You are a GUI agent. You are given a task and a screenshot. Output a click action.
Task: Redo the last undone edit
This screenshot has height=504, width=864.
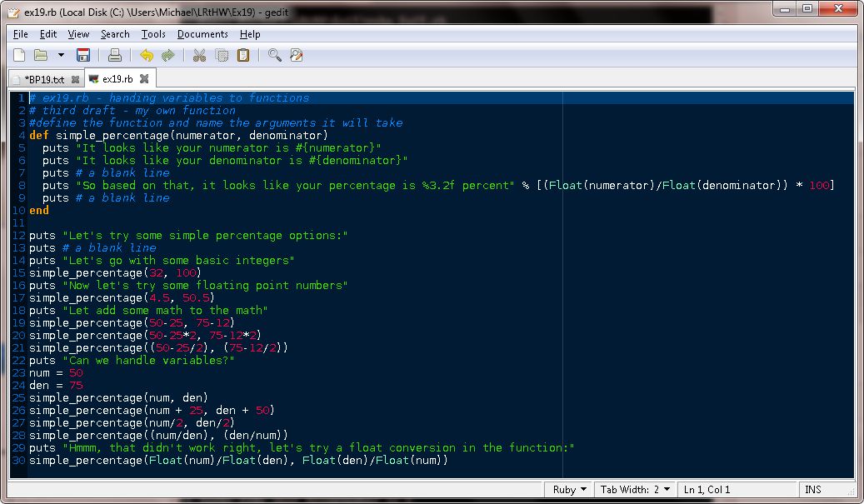click(x=167, y=54)
